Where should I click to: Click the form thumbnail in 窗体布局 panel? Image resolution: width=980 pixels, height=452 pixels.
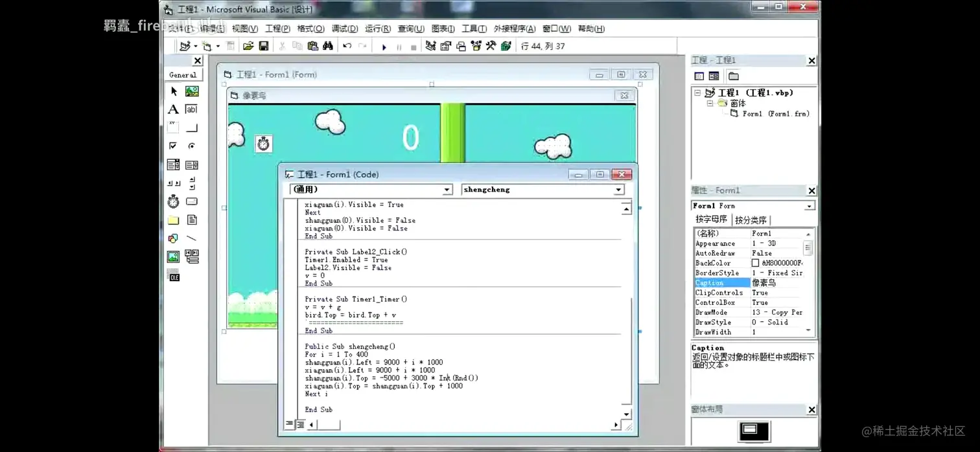click(750, 429)
